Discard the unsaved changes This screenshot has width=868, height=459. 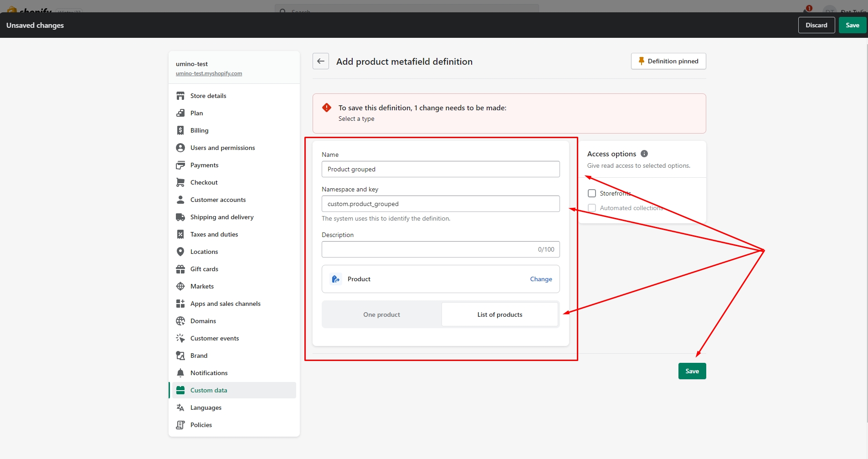[816, 25]
